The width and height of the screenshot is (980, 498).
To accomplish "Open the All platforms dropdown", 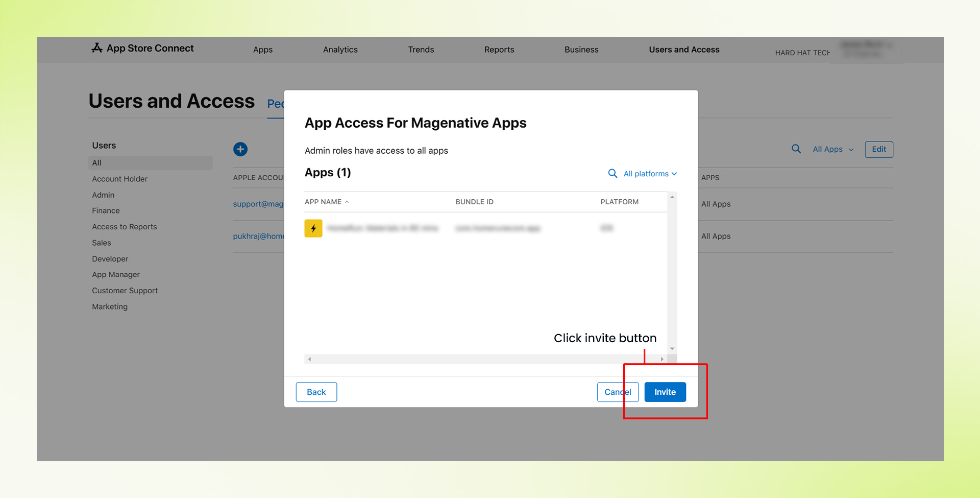I will coord(650,174).
